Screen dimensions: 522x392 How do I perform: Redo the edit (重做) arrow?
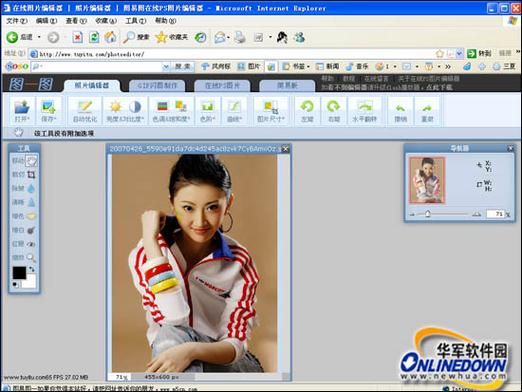(x=427, y=108)
